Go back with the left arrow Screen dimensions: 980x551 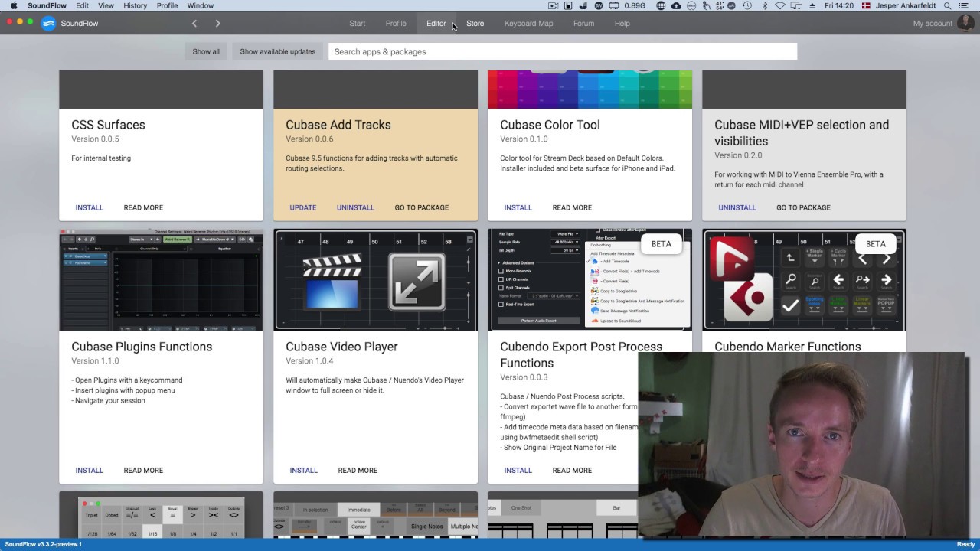click(194, 24)
